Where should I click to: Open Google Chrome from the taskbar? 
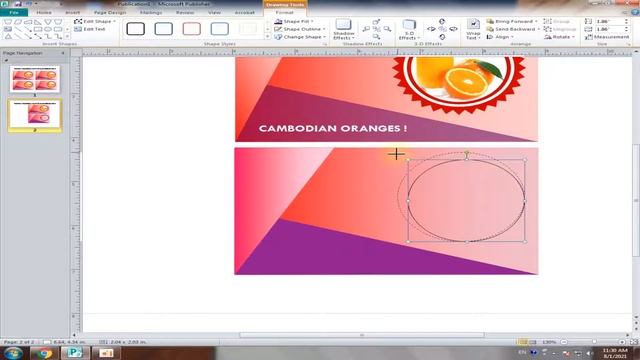point(43,353)
